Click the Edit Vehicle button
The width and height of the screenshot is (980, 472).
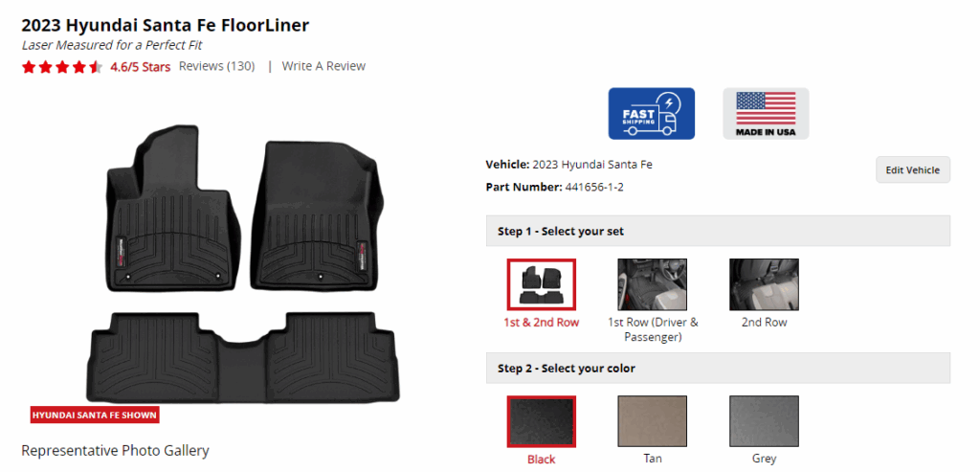pyautogui.click(x=912, y=170)
